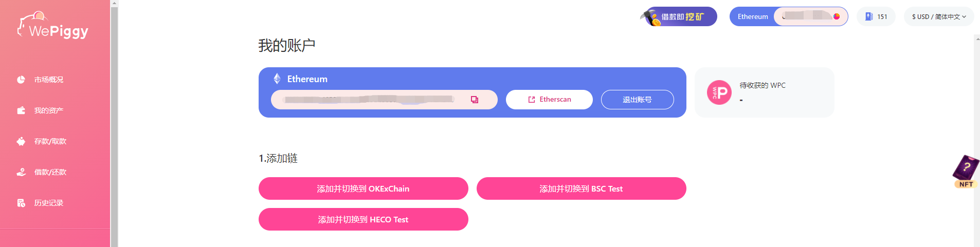Viewport: 980px width, 247px height.
Task: Add and switch to BSC Test
Action: [x=581, y=188]
